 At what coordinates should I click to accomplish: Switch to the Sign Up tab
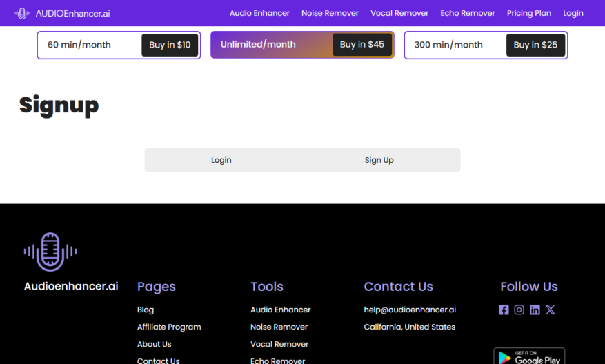point(379,160)
